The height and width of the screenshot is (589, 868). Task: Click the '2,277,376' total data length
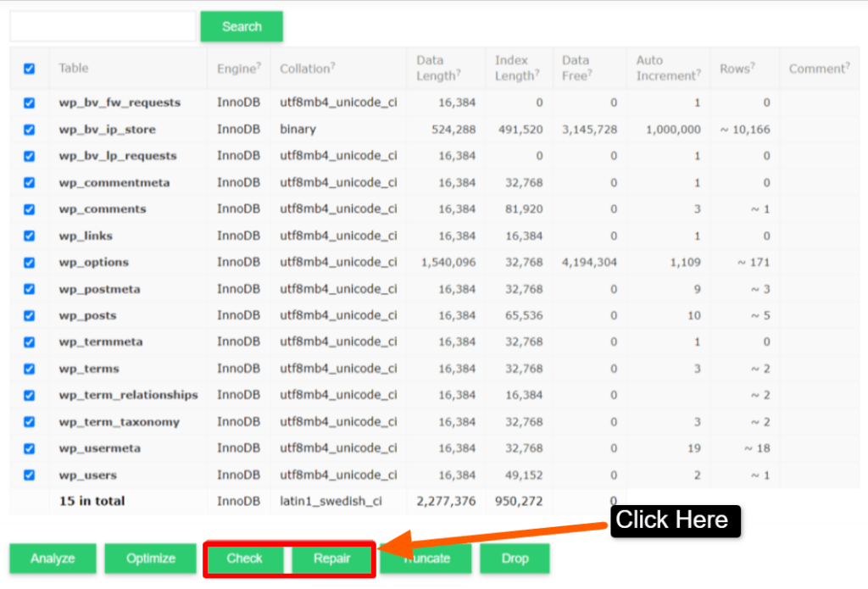point(446,501)
